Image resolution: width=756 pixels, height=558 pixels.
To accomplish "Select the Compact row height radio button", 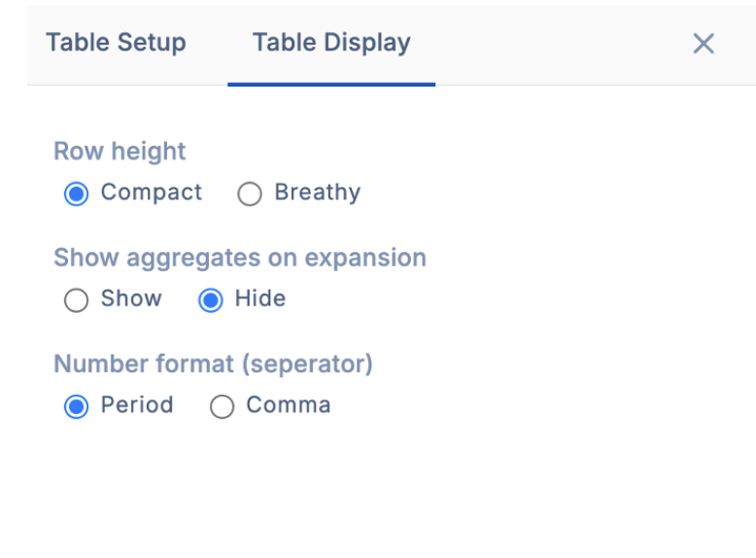I will point(76,194).
